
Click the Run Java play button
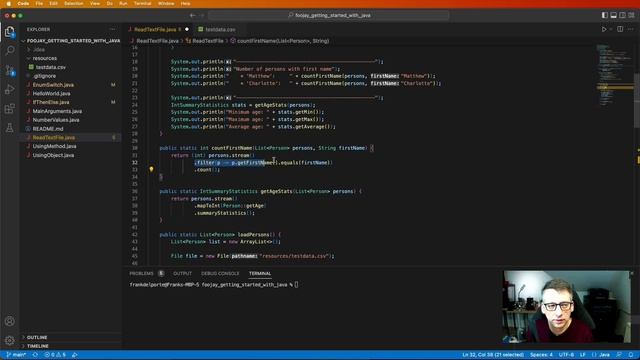coord(604,29)
